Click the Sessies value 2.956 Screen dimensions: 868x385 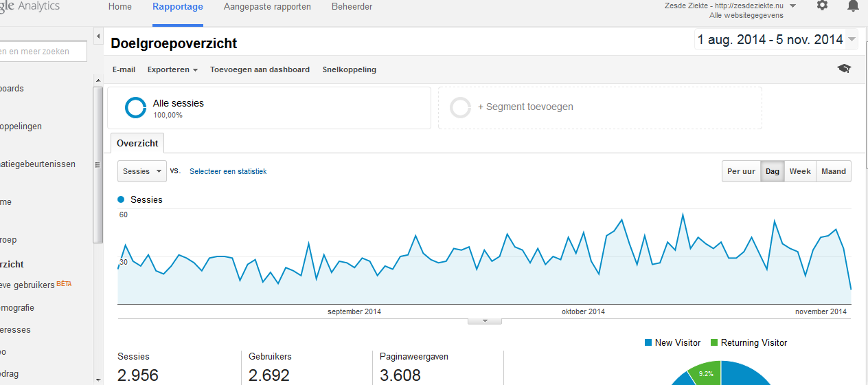coord(138,375)
